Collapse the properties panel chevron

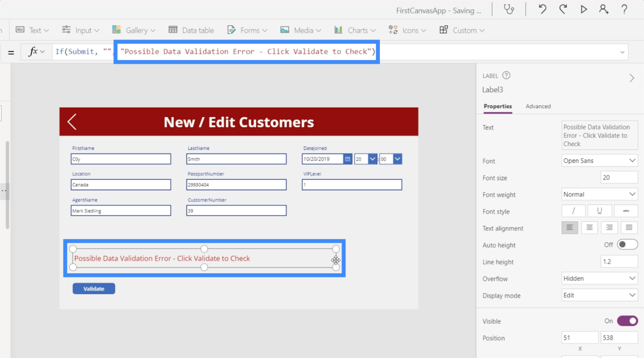pos(632,78)
